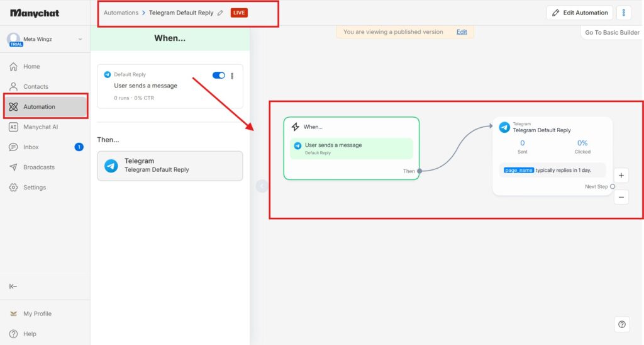
Task: Zoom out the canvas with minus button
Action: click(x=621, y=198)
